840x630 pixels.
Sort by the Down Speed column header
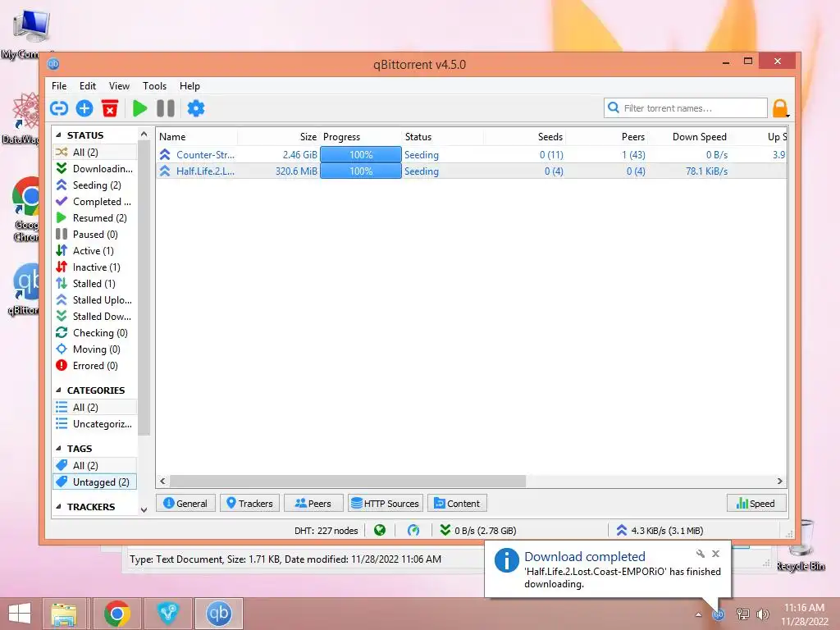coord(689,137)
